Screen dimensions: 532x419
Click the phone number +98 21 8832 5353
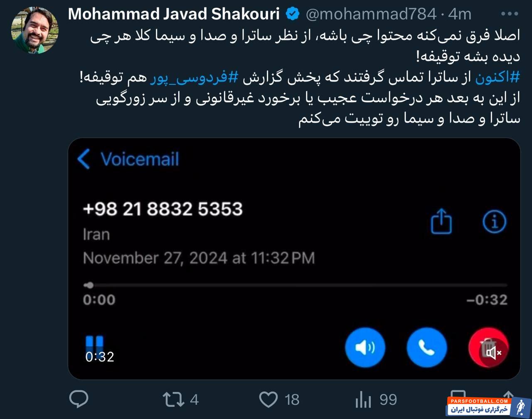(163, 209)
